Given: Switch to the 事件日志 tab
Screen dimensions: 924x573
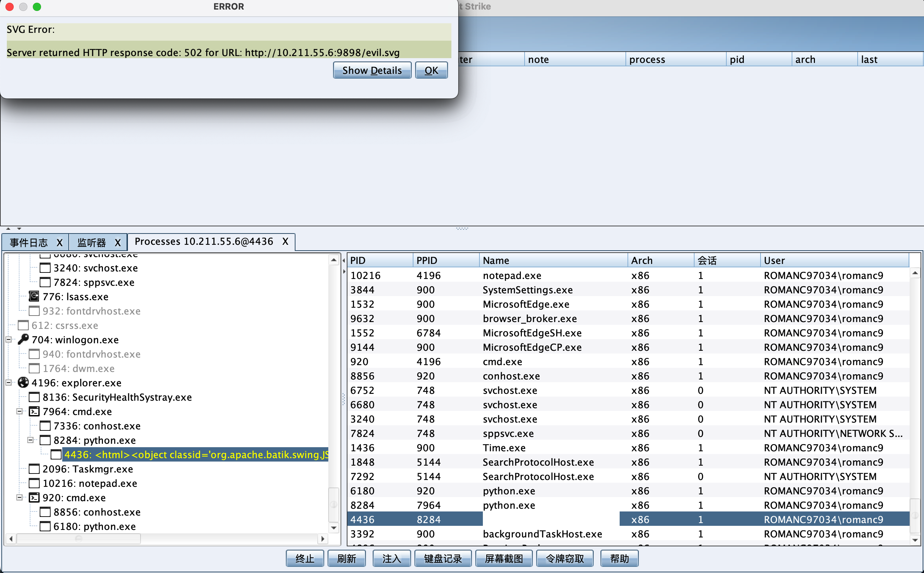Looking at the screenshot, I should point(29,242).
